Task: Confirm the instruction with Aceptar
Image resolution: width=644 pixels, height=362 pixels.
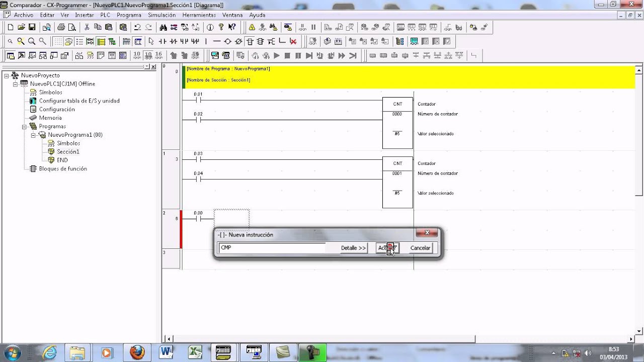Action: click(387, 248)
